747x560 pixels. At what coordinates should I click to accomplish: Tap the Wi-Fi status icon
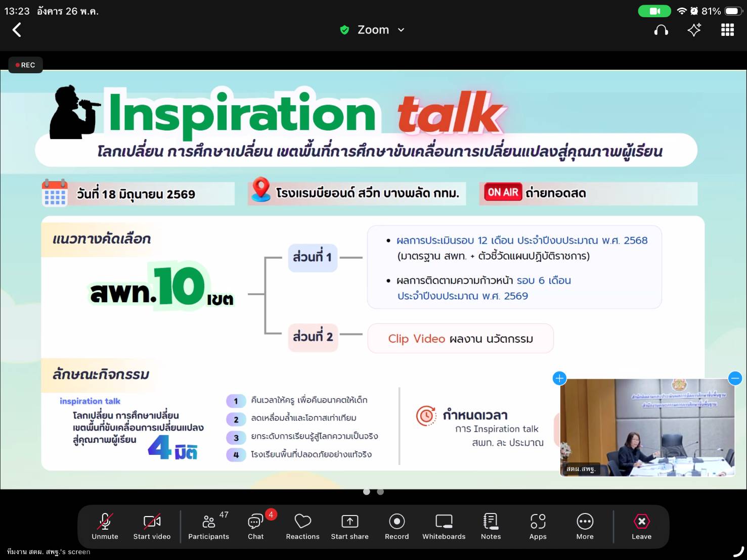(x=682, y=11)
